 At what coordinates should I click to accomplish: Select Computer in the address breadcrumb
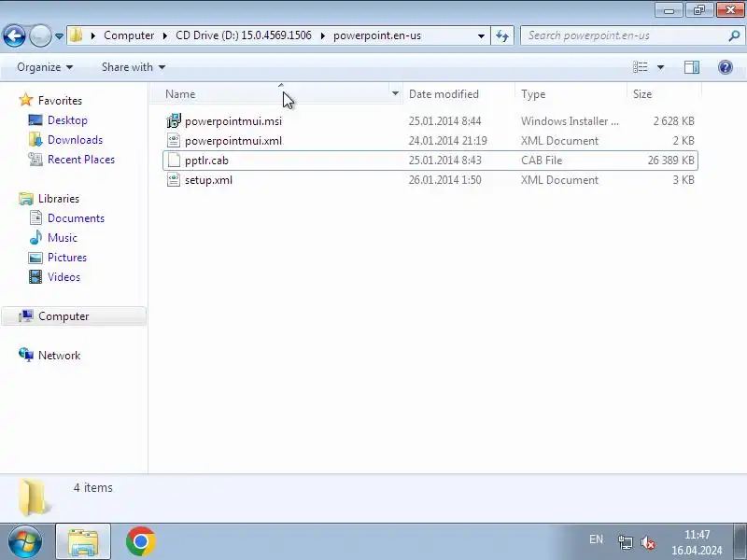(x=129, y=35)
